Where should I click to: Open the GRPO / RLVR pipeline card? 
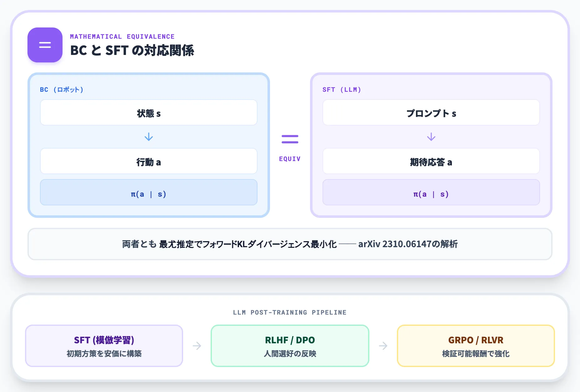click(x=476, y=346)
